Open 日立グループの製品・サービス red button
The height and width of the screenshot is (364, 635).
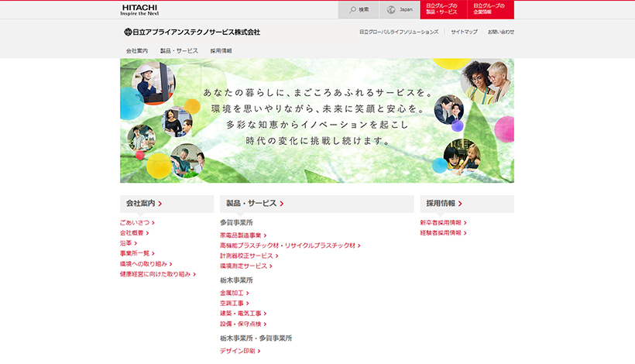tap(444, 10)
